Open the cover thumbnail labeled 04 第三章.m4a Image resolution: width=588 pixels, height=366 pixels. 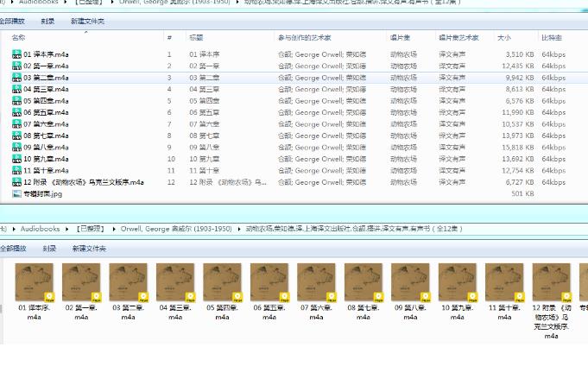click(175, 282)
